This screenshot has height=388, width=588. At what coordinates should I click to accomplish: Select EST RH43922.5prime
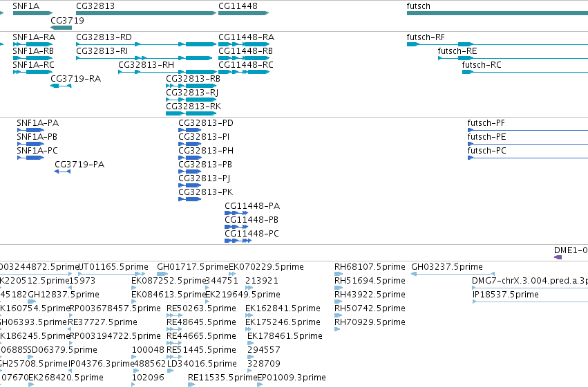[x=339, y=302]
